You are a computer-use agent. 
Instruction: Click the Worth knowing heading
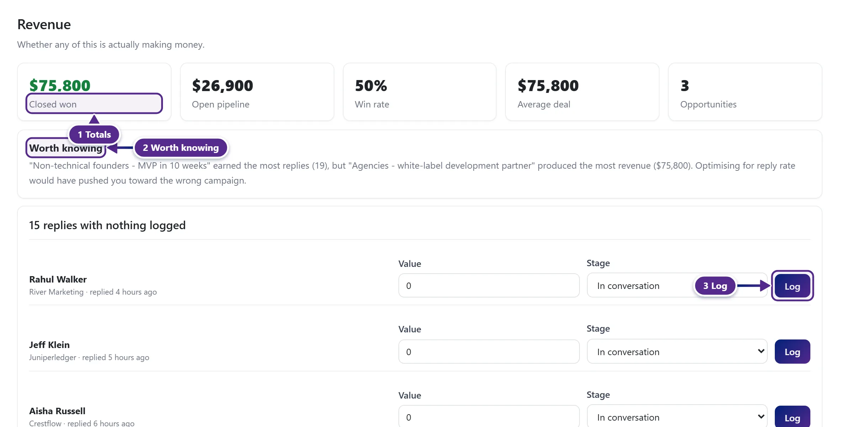[66, 148]
